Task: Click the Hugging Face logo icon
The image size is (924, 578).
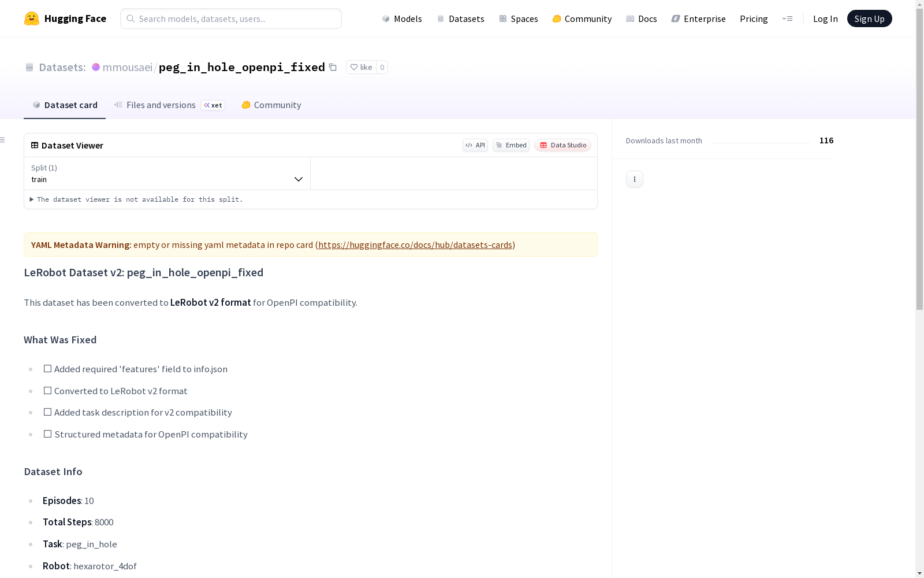Action: pos(32,18)
